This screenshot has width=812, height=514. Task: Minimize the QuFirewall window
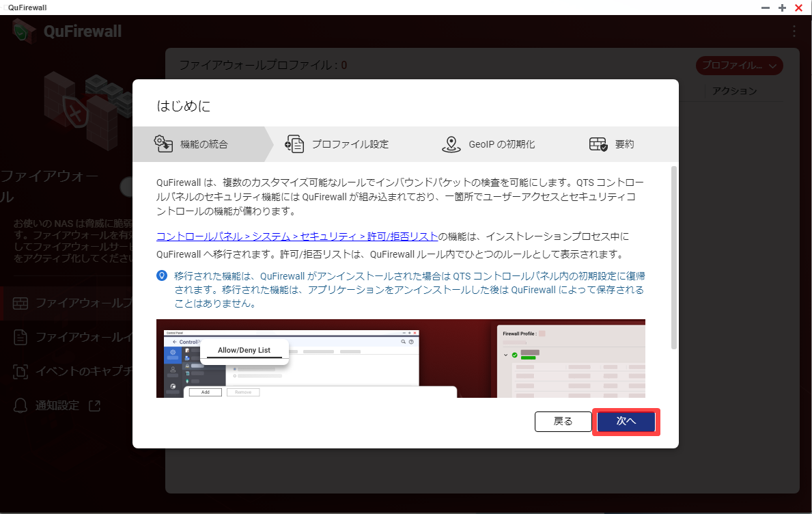[766, 8]
